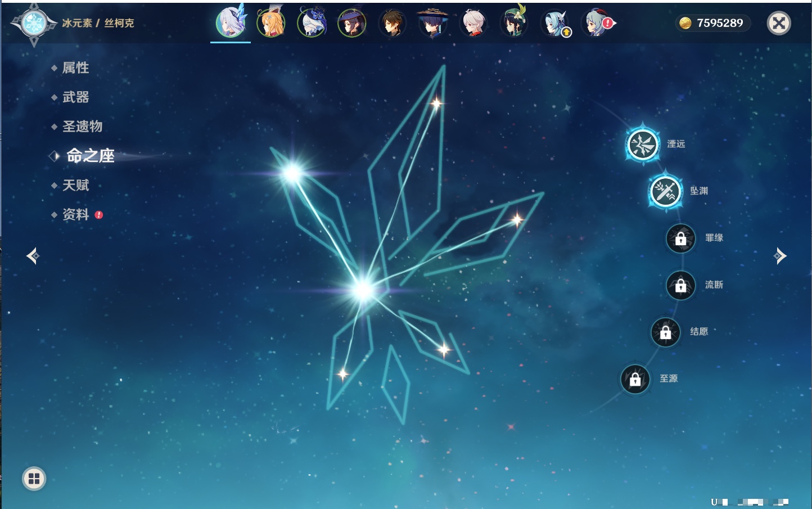Click the Mora amount 7595289
Viewport: 812px width, 509px height.
pos(720,23)
